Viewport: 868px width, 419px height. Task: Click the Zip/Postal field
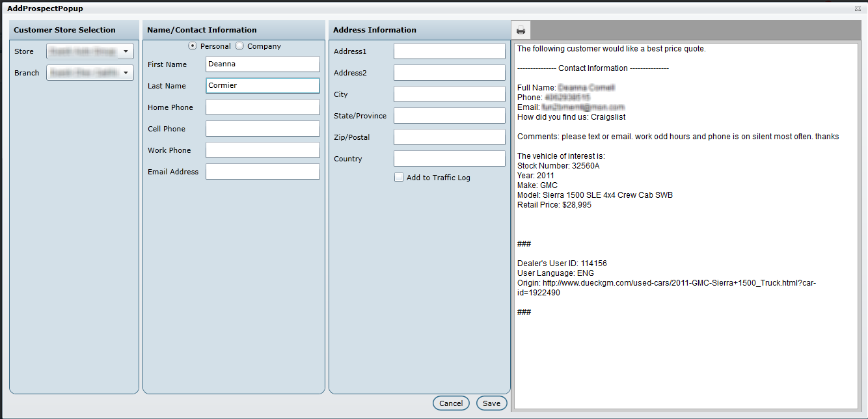coord(449,137)
